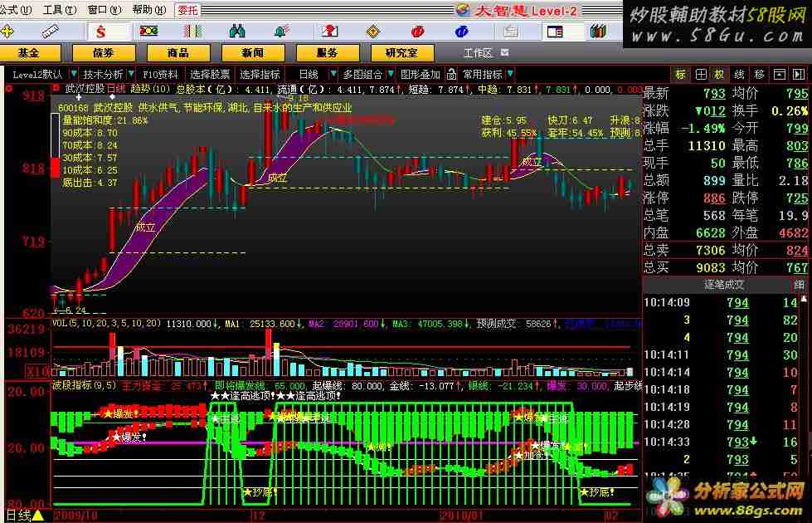Switch to the 基金 tab
Viewport: 812px width, 523px height.
[29, 53]
